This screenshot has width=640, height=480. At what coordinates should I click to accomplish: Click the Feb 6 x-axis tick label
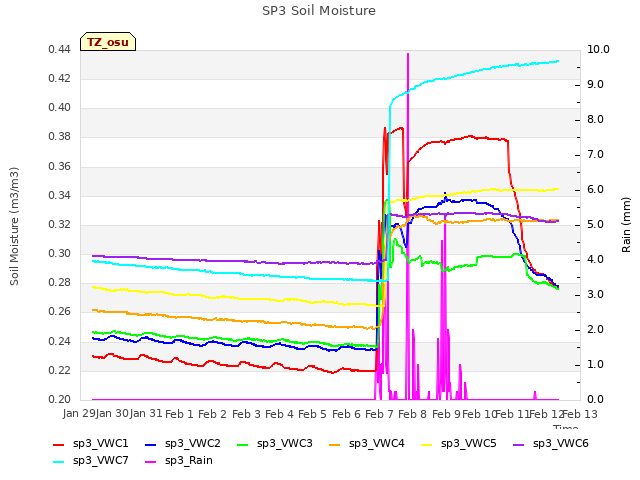coord(346,415)
